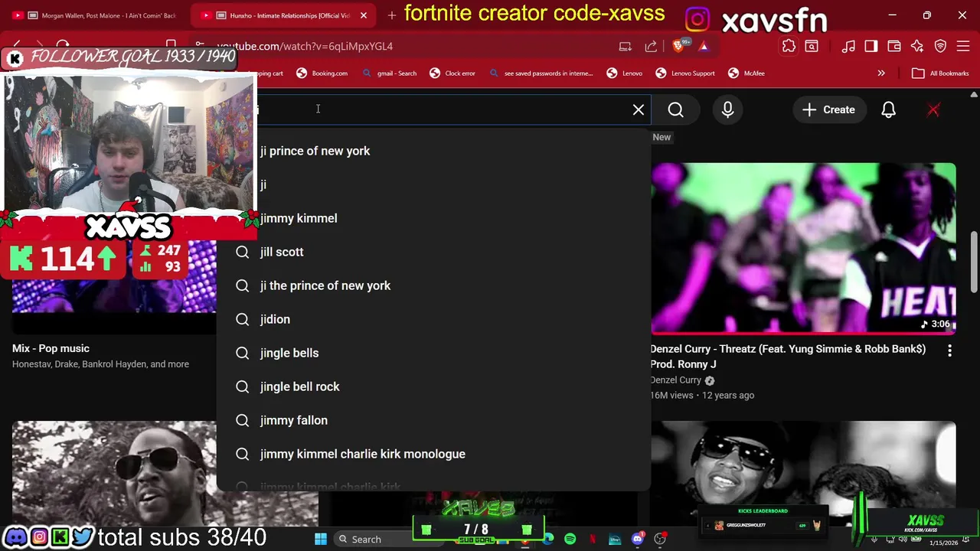Image resolution: width=980 pixels, height=551 pixels.
Task: Clear the YouTube search box with X
Action: [x=639, y=109]
